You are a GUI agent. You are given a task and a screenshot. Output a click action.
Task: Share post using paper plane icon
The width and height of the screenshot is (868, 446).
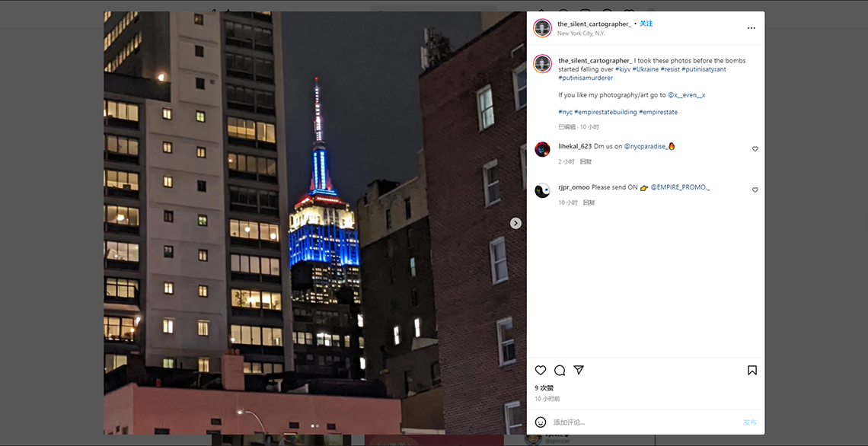point(579,370)
